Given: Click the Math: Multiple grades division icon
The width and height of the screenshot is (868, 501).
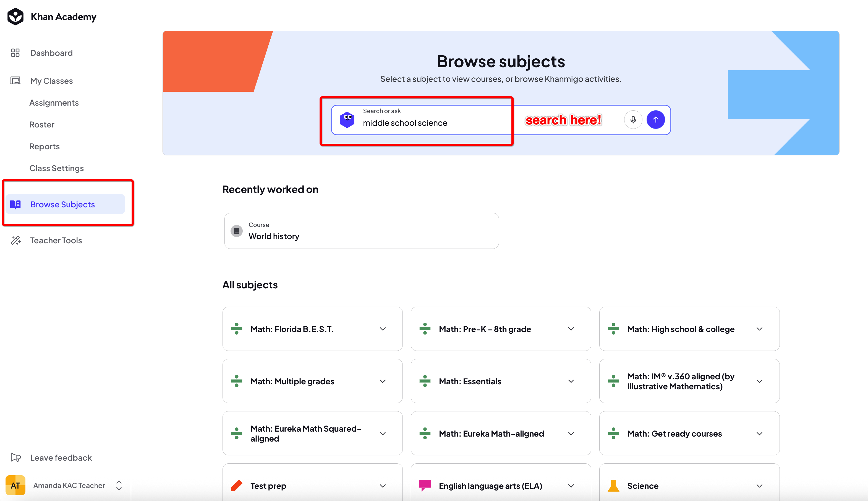Looking at the screenshot, I should tap(237, 381).
